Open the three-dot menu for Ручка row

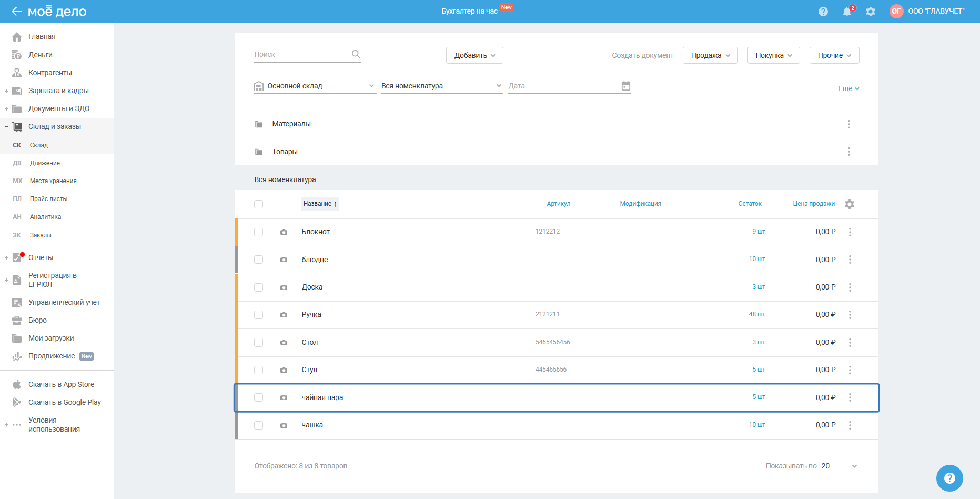click(x=850, y=315)
